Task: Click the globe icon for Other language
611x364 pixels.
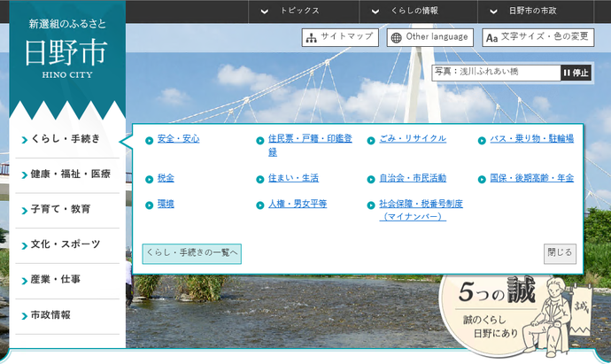Action: [x=396, y=37]
